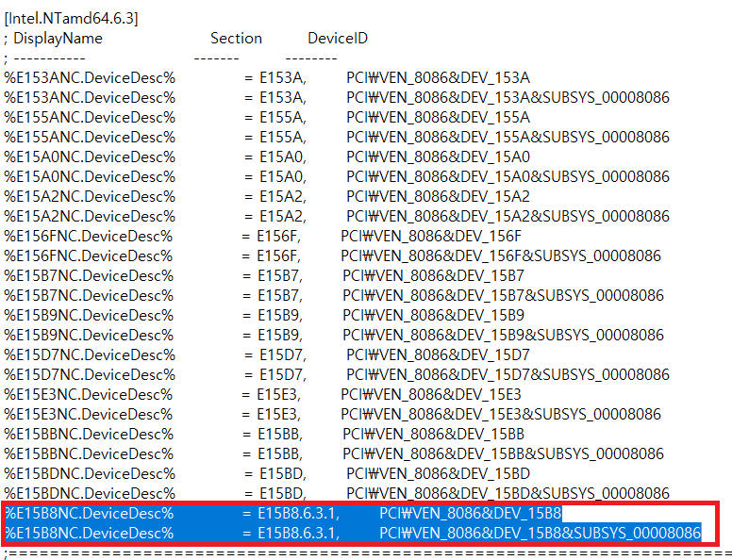Click device ID ending DEV_15A2&SUBSYS_00008086
The height and width of the screenshot is (560, 732).
coord(507,217)
